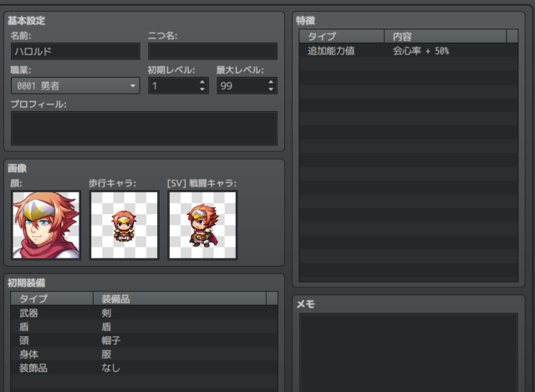The image size is (535, 392).
Task: Select the 歩行キャラ walking sprite thumbnail
Action: [x=125, y=225]
